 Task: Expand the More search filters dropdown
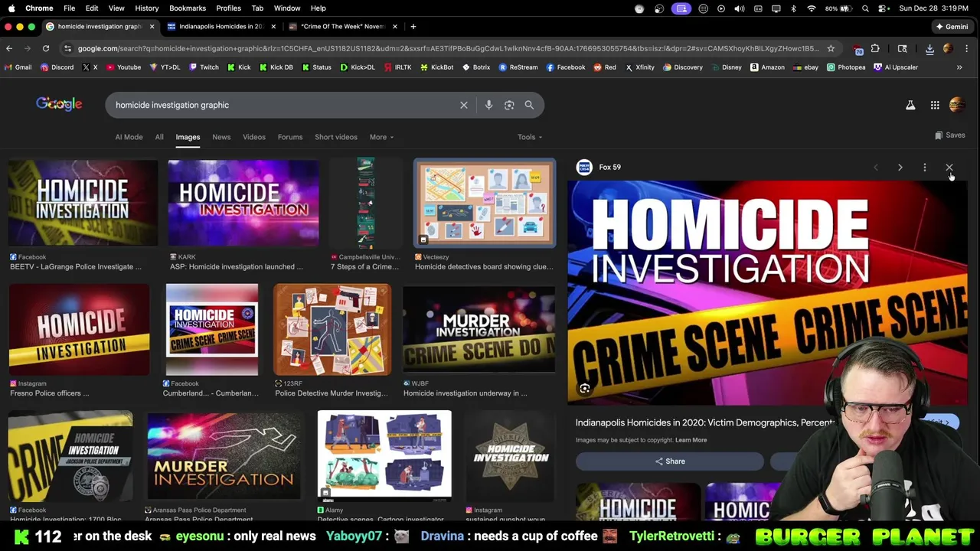pyautogui.click(x=381, y=137)
